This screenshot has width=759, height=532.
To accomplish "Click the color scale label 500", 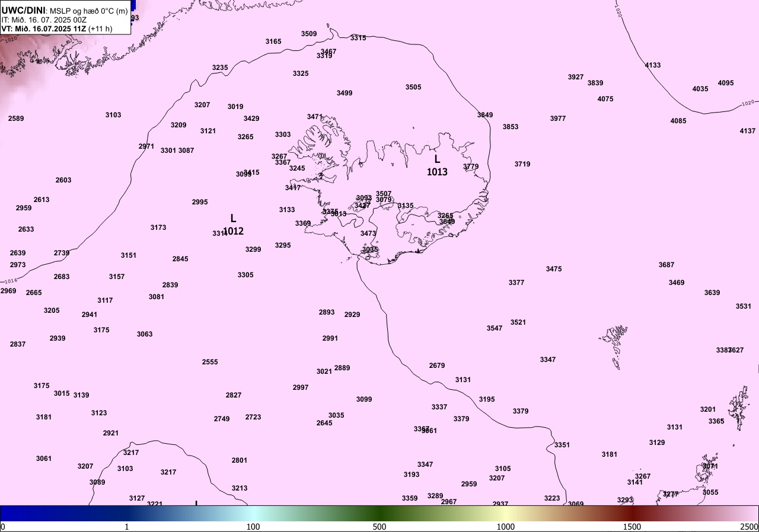I will click(379, 527).
